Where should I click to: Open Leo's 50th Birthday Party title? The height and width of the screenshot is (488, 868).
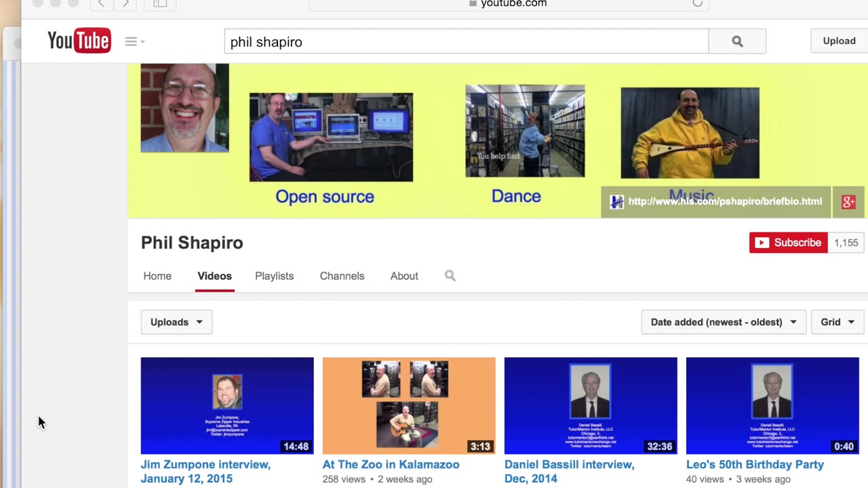click(755, 464)
